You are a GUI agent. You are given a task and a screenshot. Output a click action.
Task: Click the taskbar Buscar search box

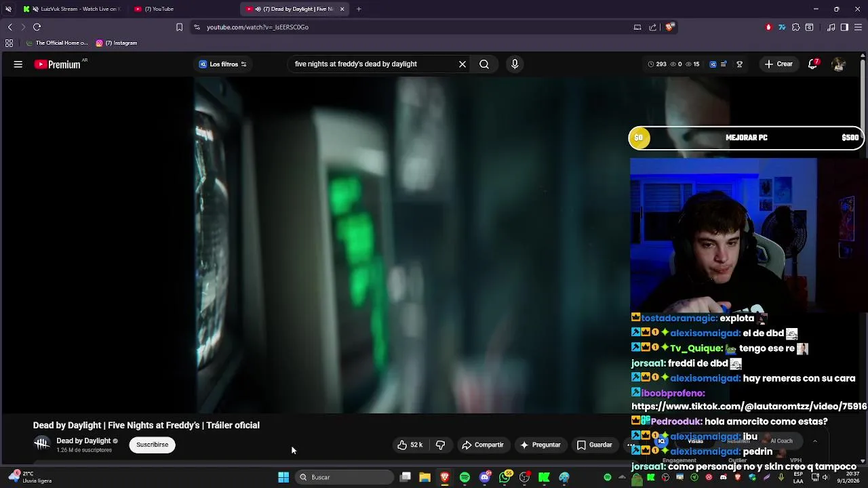click(345, 477)
